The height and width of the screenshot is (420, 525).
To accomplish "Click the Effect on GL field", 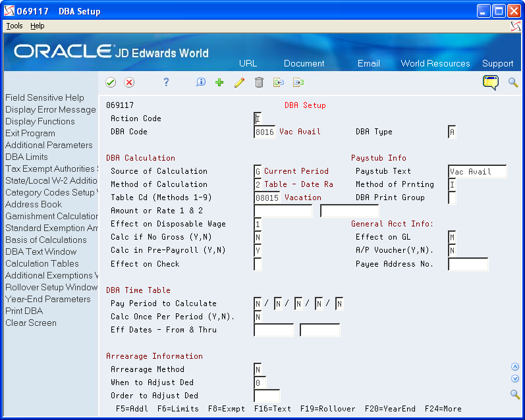I will coord(452,237).
